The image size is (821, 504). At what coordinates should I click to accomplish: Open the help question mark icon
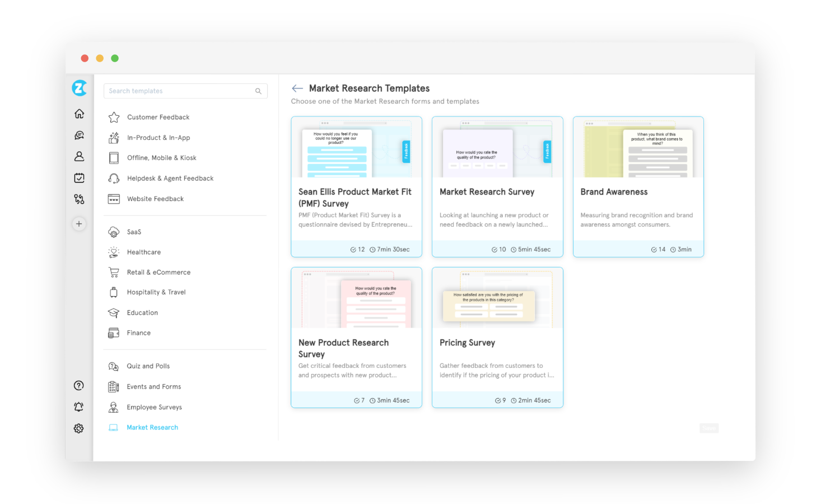tap(78, 385)
